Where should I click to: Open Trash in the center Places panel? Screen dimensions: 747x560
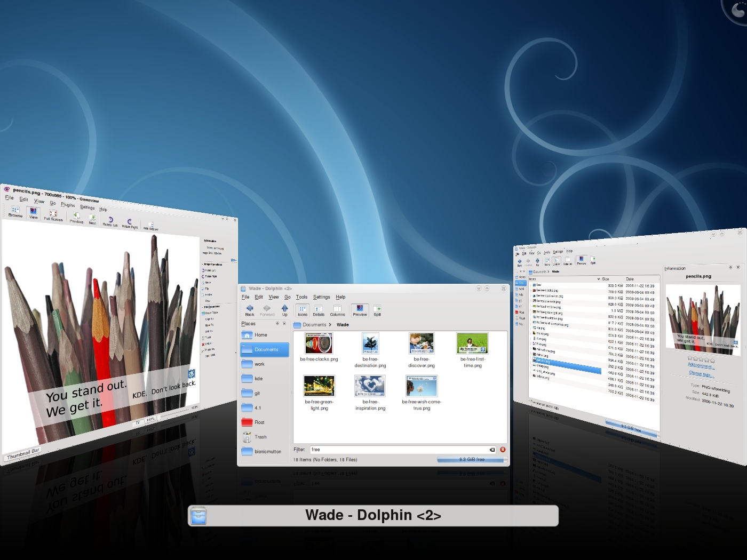click(x=260, y=437)
